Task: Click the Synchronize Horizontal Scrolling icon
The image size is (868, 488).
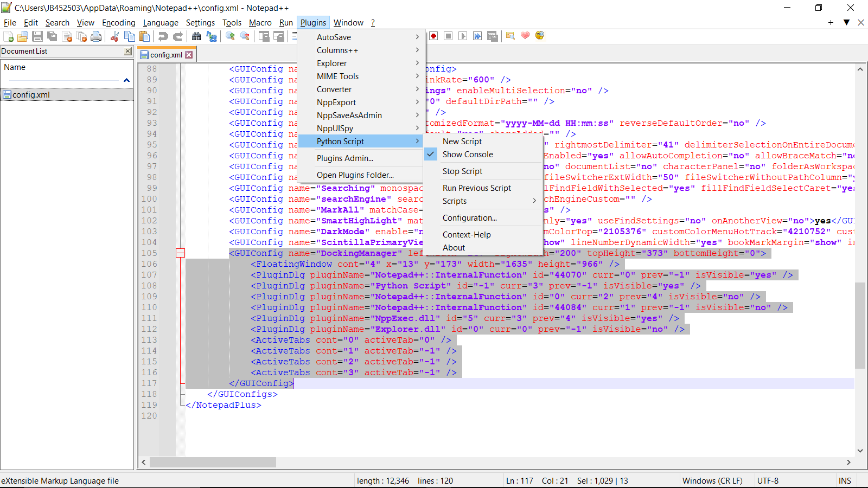Action: pos(279,36)
